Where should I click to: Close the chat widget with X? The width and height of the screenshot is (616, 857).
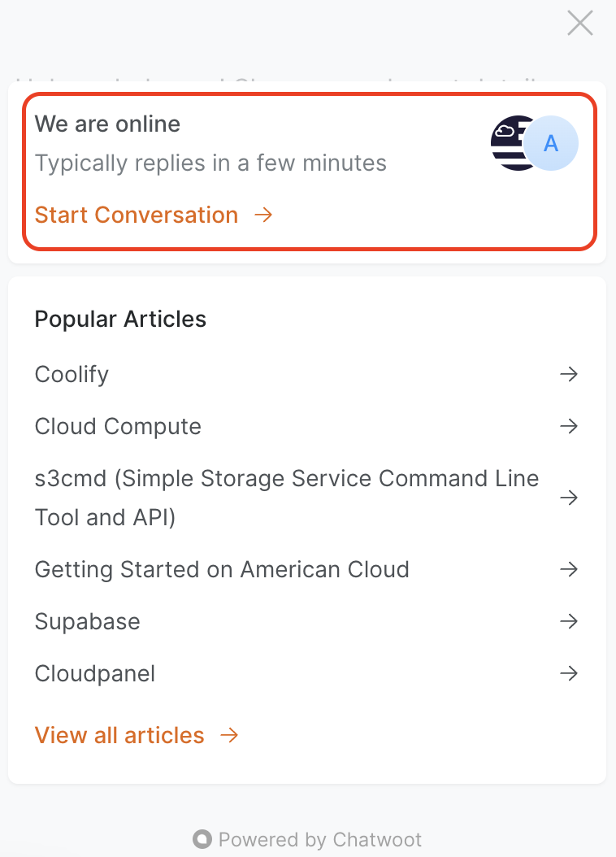pyautogui.click(x=579, y=24)
